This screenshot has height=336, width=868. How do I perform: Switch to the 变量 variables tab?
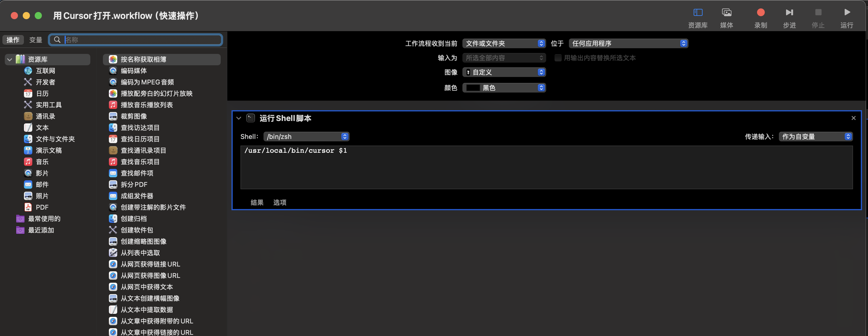click(36, 40)
